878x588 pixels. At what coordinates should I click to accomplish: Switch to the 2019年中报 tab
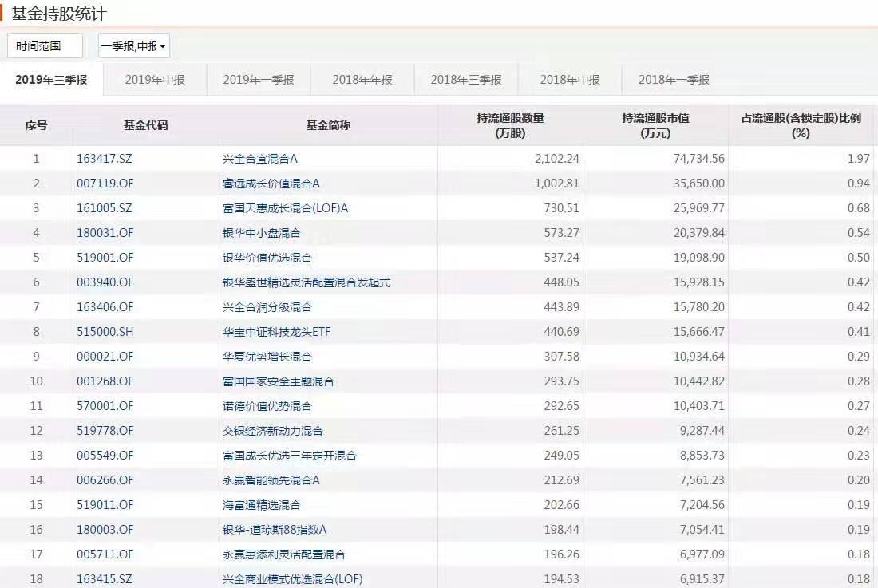[155, 80]
